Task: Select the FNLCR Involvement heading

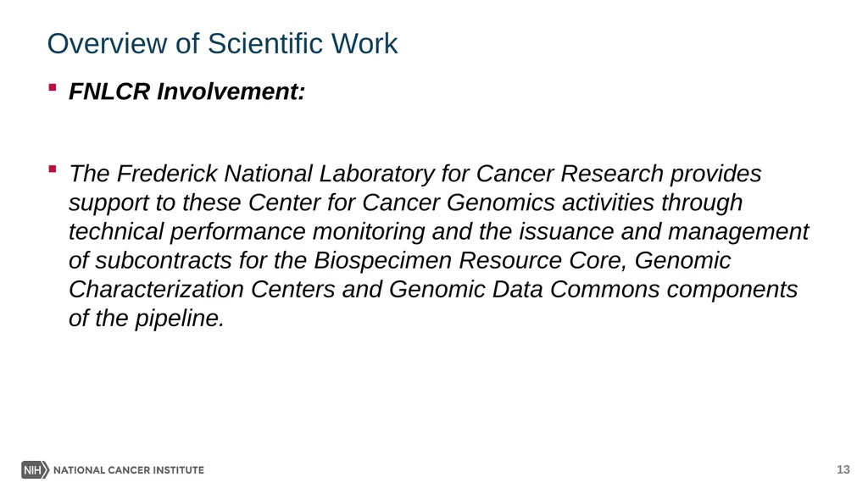Action: pyautogui.click(x=186, y=91)
